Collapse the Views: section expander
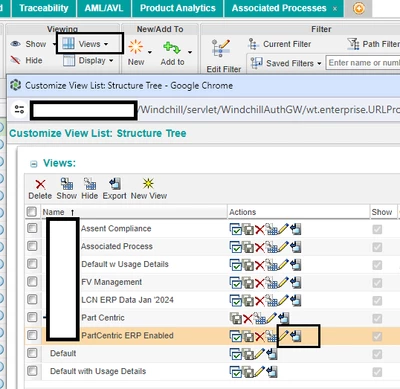Screen dimensions: 400x389 coord(34,164)
